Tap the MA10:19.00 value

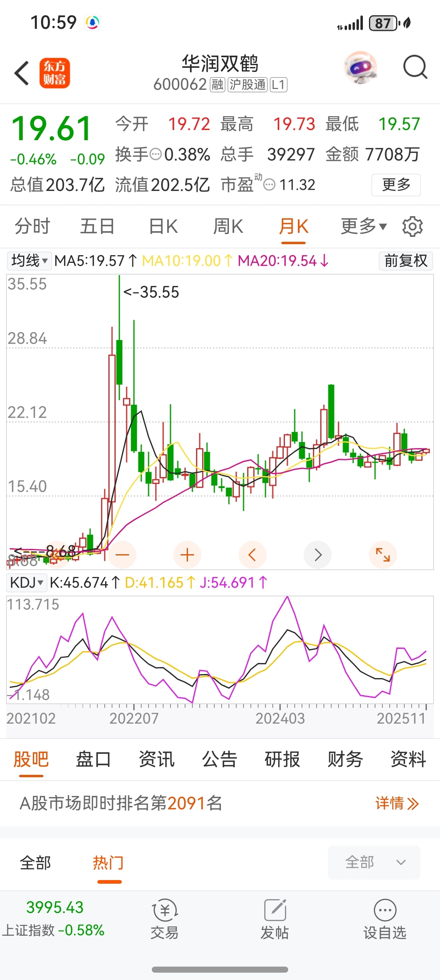tap(188, 260)
